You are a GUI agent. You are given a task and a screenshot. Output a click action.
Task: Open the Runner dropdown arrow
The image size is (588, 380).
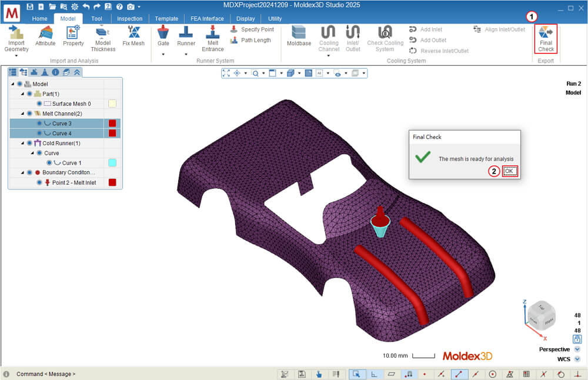click(x=186, y=54)
